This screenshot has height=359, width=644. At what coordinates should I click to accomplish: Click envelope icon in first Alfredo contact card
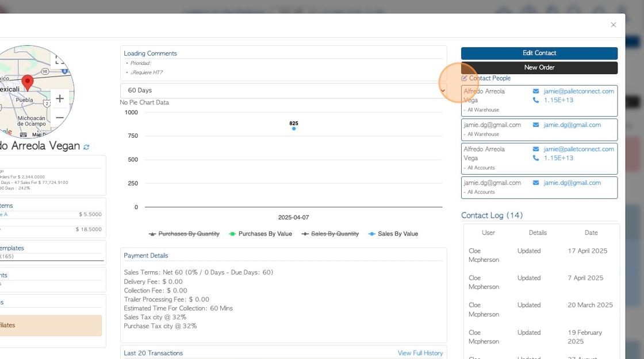click(x=535, y=91)
